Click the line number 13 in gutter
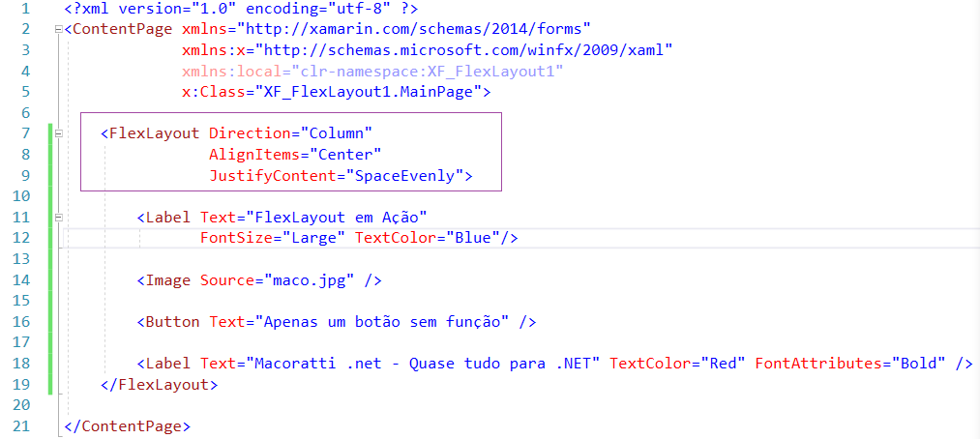The width and height of the screenshot is (980, 439). (x=21, y=259)
